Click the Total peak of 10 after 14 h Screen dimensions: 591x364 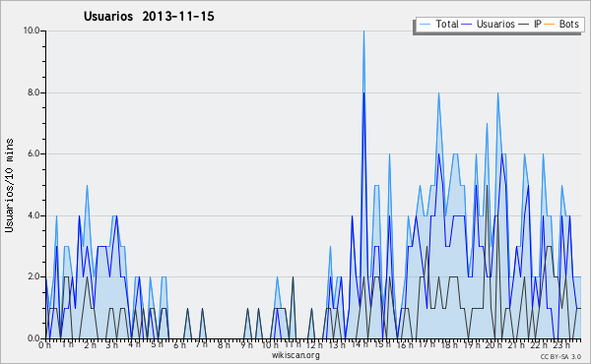pyautogui.click(x=363, y=31)
